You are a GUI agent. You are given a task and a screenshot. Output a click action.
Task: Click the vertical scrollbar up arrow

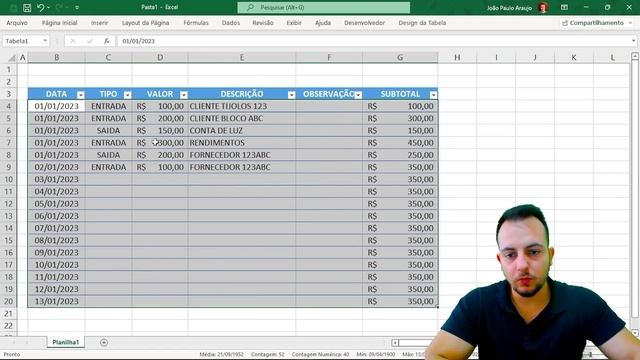pos(635,57)
